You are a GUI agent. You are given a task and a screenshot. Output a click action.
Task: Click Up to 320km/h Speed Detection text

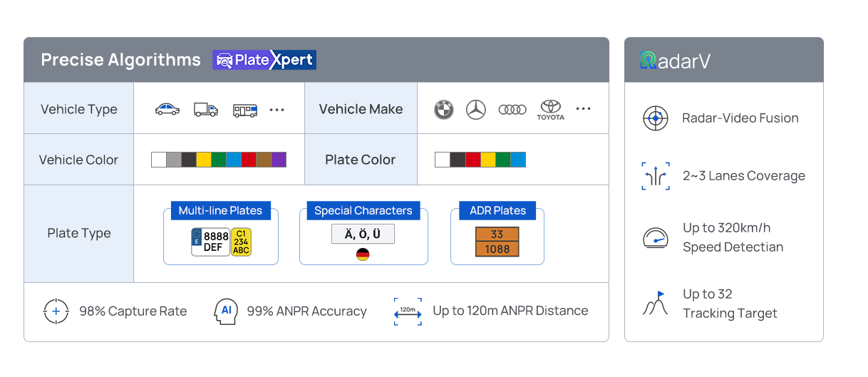pyautogui.click(x=733, y=237)
